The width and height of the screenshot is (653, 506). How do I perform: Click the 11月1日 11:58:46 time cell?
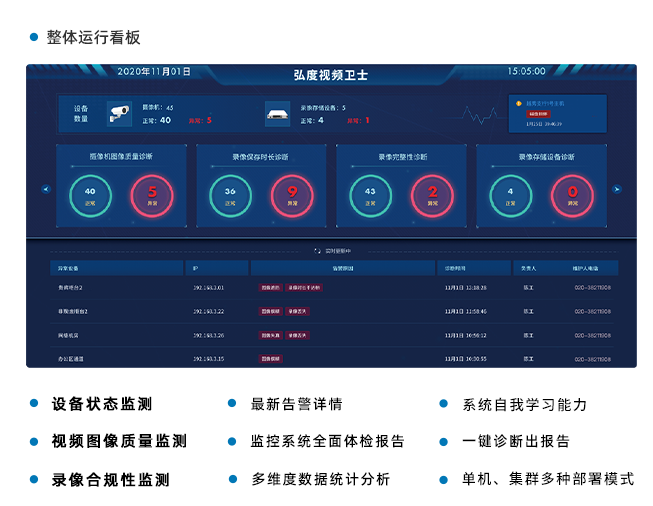pyautogui.click(x=466, y=312)
